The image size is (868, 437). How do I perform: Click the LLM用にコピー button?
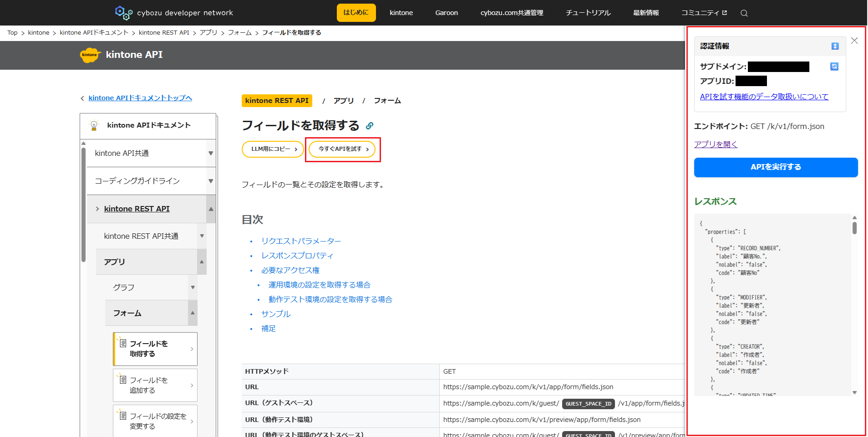pyautogui.click(x=273, y=149)
